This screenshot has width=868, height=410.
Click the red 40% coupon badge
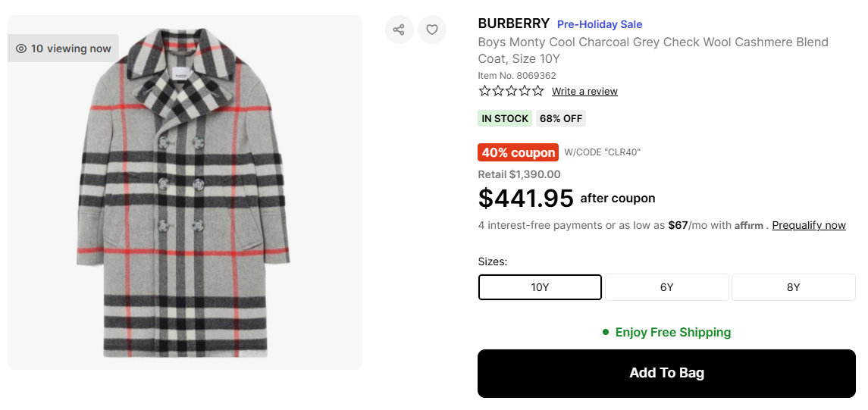pyautogui.click(x=518, y=152)
